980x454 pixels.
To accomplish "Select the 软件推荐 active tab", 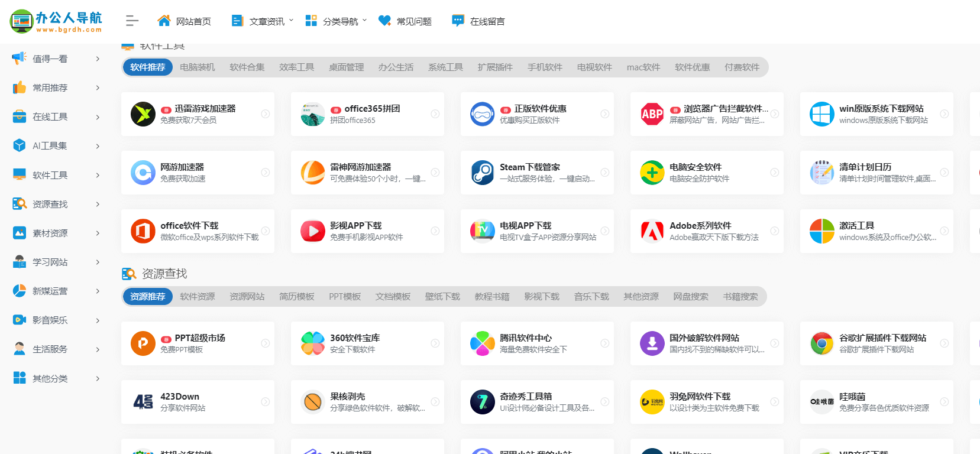I will [148, 67].
